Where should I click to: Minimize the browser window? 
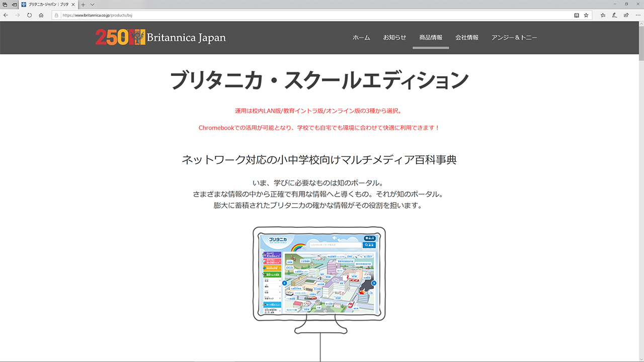pos(614,4)
